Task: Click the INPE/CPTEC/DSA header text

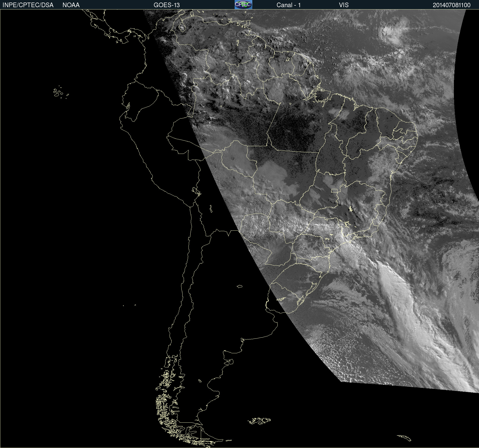Action: click(28, 5)
